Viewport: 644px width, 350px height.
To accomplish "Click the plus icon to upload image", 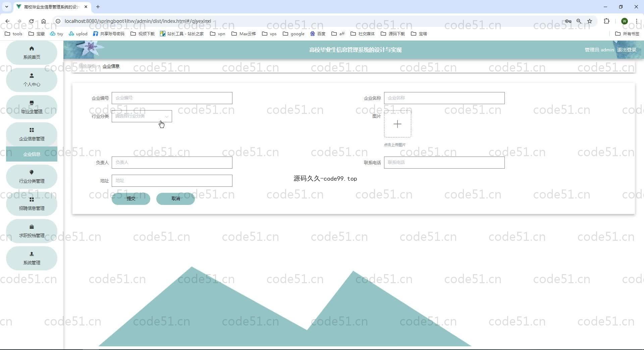I will pos(397,124).
